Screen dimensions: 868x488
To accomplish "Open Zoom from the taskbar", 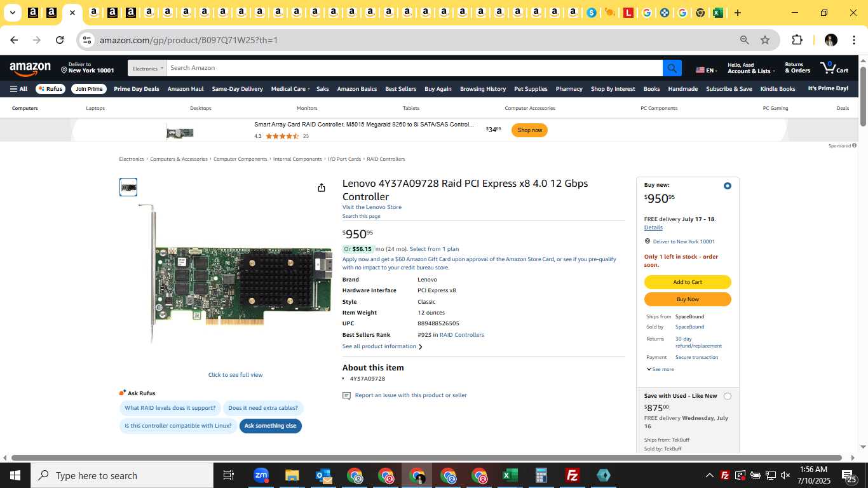I will tap(261, 475).
